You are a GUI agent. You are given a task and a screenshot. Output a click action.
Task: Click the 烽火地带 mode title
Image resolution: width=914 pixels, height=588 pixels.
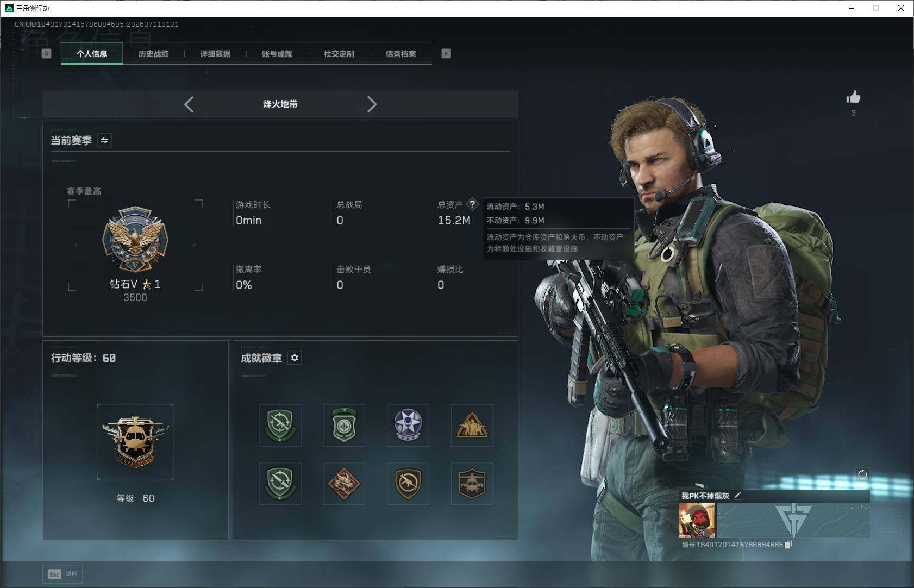coord(280,104)
